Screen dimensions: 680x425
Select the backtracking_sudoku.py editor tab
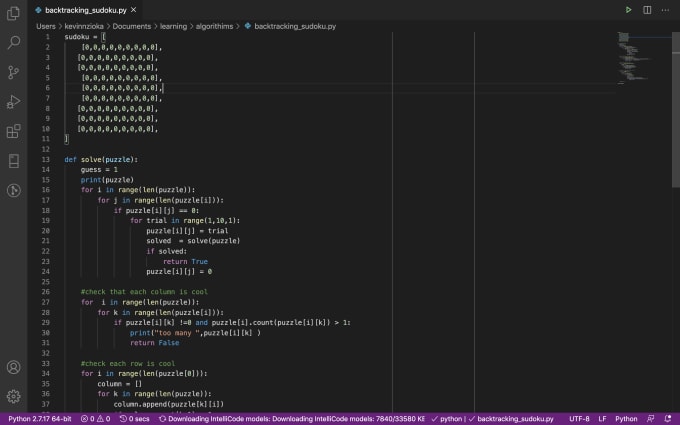(86, 10)
